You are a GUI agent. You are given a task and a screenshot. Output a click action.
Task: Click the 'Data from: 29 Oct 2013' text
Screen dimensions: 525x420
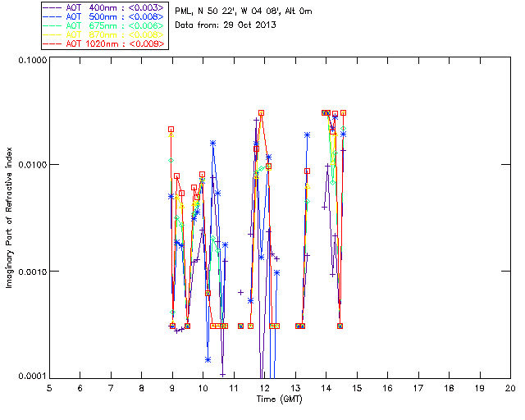226,25
